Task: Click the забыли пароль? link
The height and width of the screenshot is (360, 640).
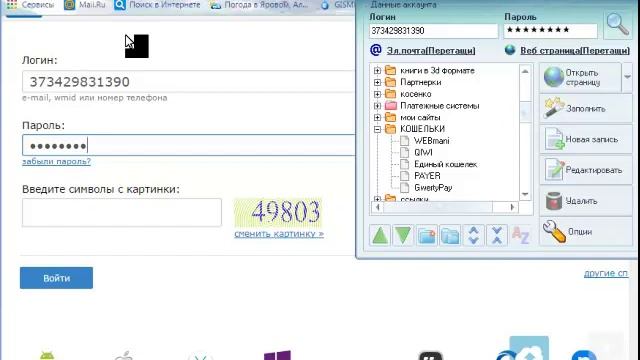Action: [x=56, y=162]
